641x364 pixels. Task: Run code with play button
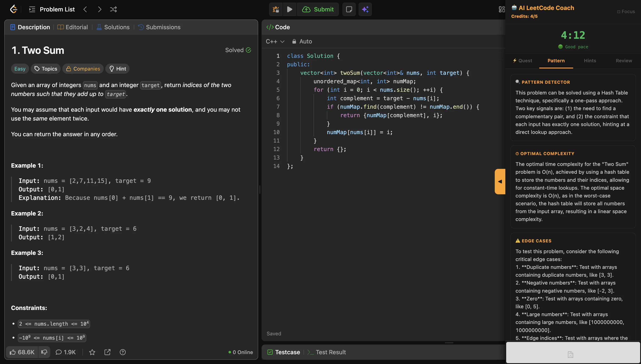[x=289, y=9]
